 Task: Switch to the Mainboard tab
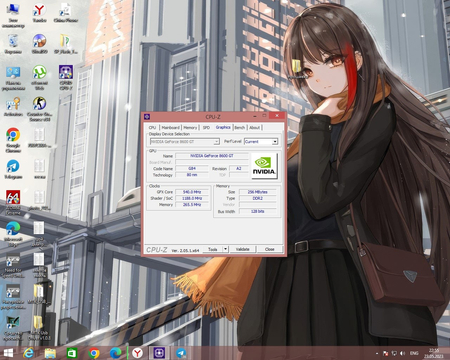pyautogui.click(x=170, y=127)
